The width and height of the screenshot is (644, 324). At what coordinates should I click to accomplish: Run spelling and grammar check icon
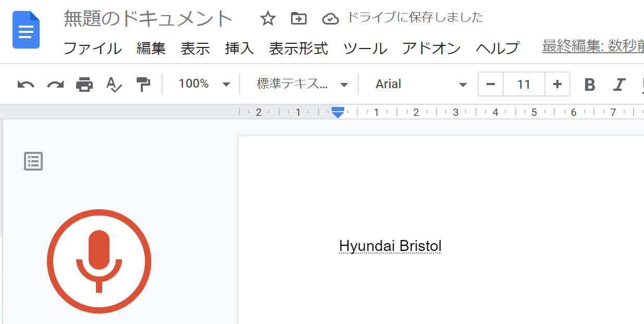pyautogui.click(x=114, y=84)
